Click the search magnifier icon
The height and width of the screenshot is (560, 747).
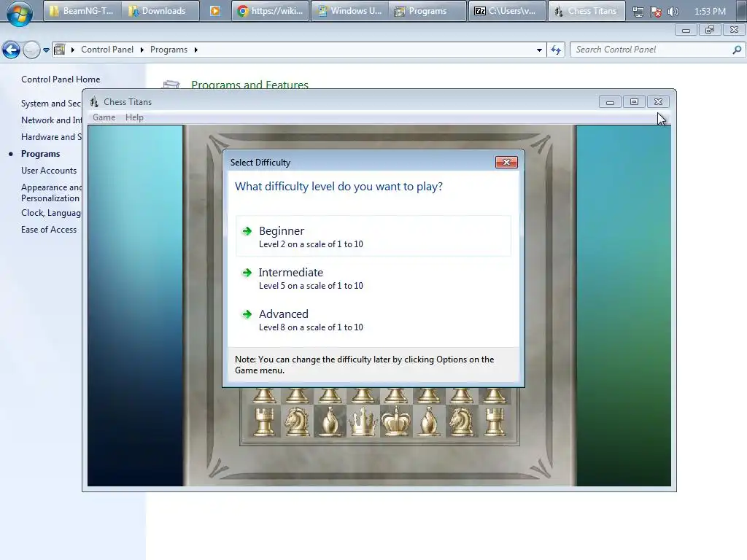click(737, 50)
